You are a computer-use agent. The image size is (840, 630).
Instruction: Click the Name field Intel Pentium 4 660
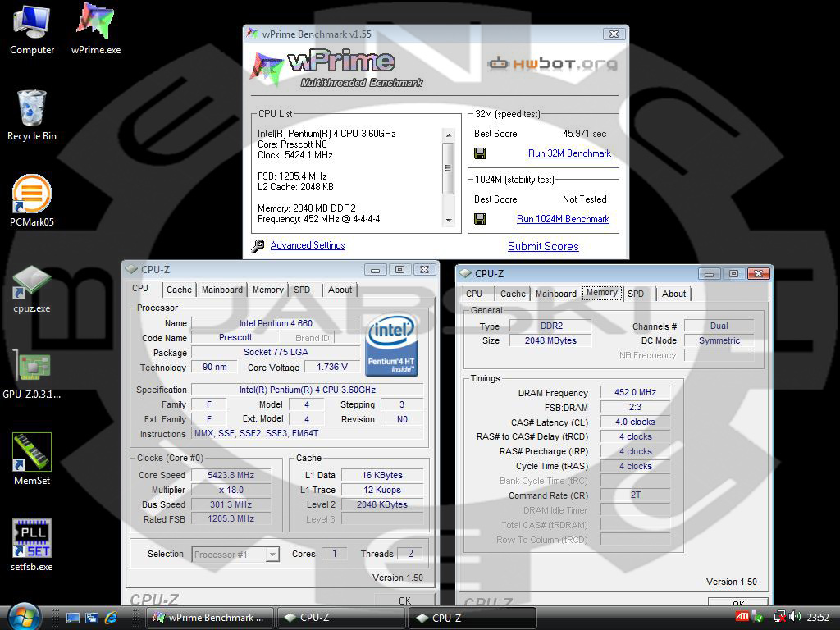coord(276,323)
